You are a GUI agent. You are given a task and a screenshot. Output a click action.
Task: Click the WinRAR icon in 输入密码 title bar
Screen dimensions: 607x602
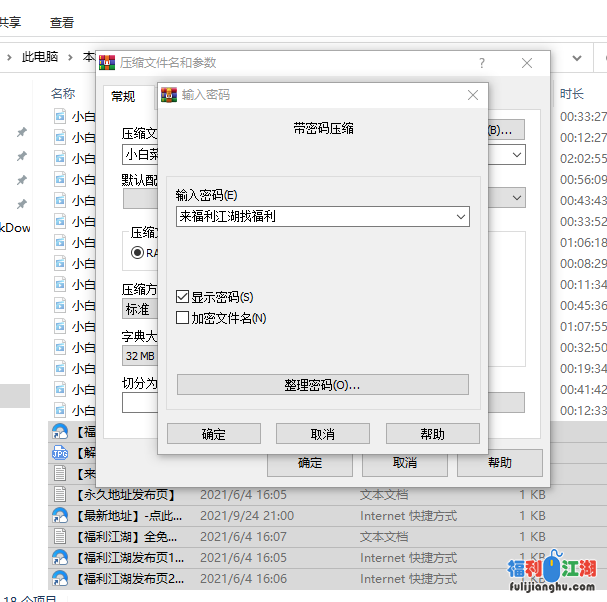click(170, 95)
